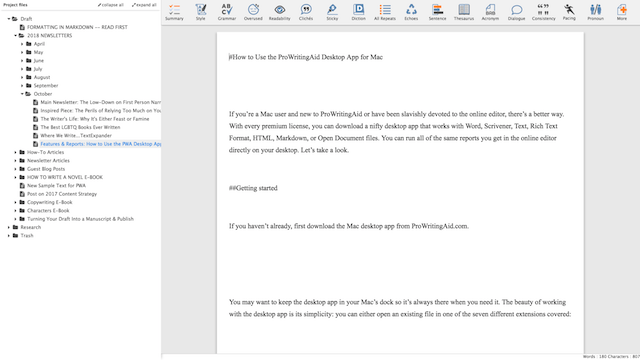Expand the Research folder

(x=9, y=227)
